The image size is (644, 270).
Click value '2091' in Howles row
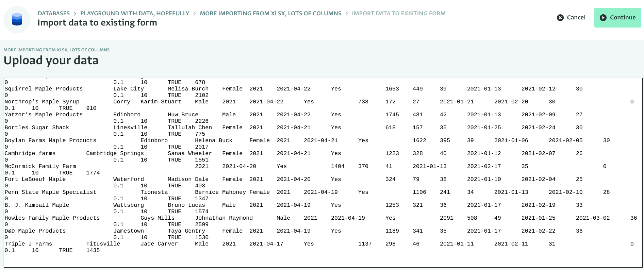(x=447, y=218)
